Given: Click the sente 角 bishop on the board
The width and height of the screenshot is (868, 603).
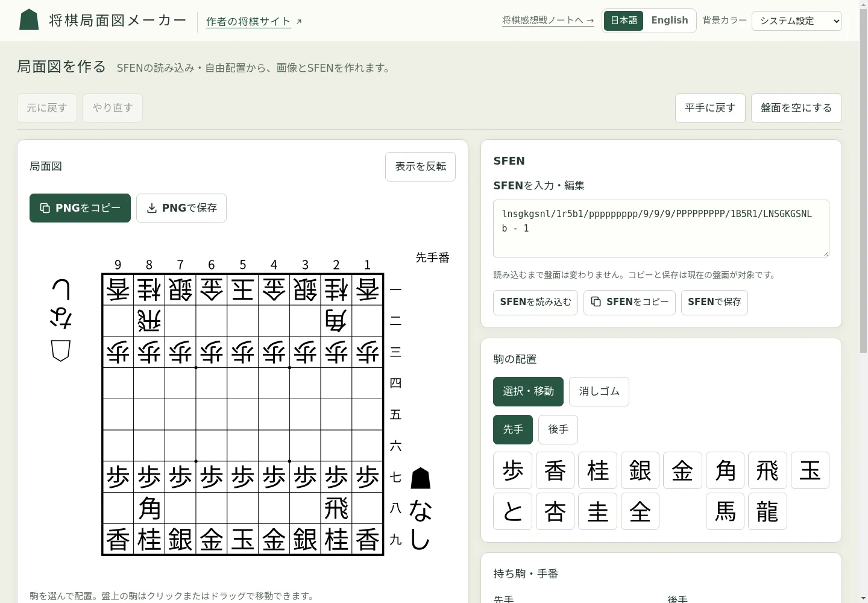Looking at the screenshot, I should point(149,508).
